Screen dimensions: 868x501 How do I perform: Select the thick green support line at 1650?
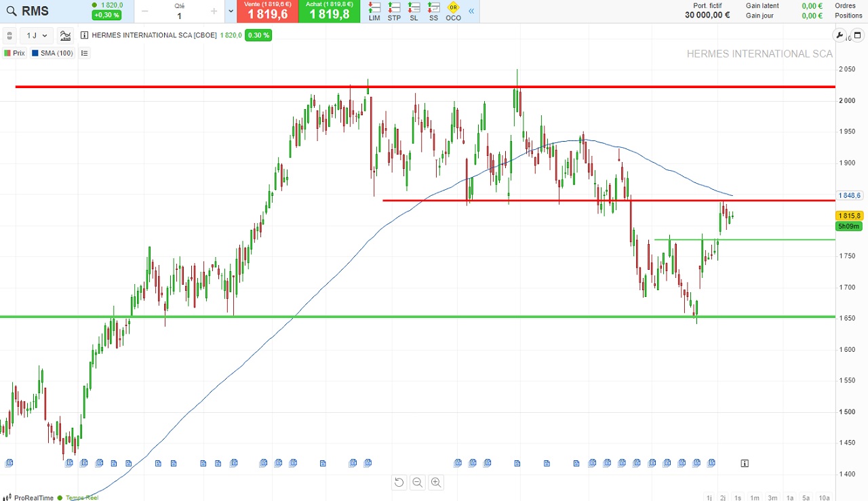(418, 317)
